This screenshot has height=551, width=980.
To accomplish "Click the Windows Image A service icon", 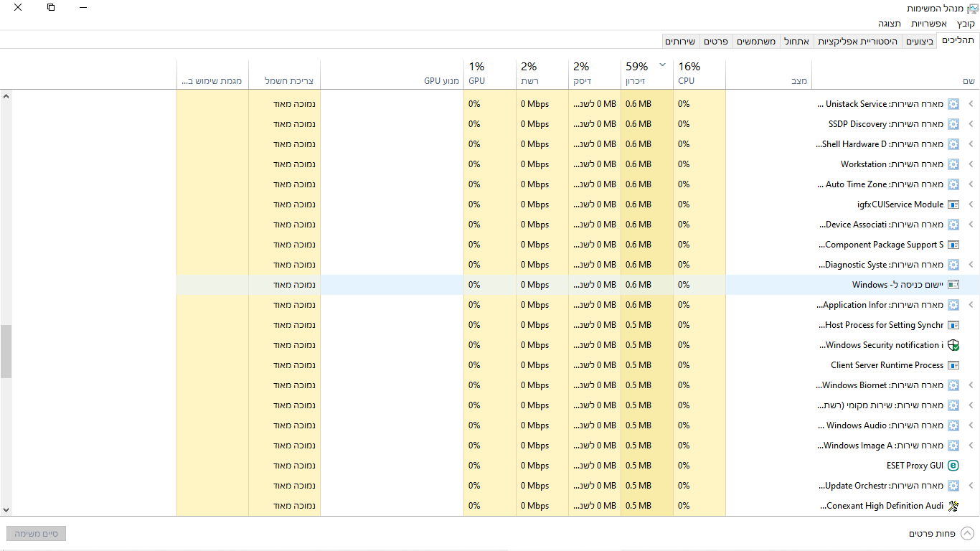I will click(x=953, y=446).
